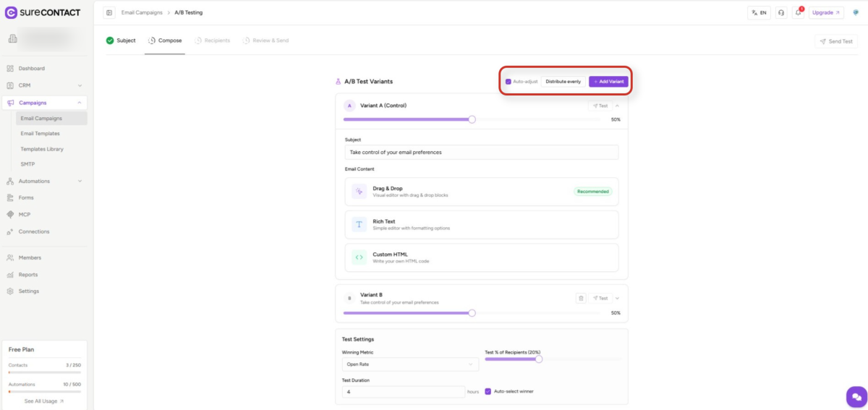Viewport: 868px width, 410px height.
Task: Click the Rich Text T icon
Action: pos(359,224)
